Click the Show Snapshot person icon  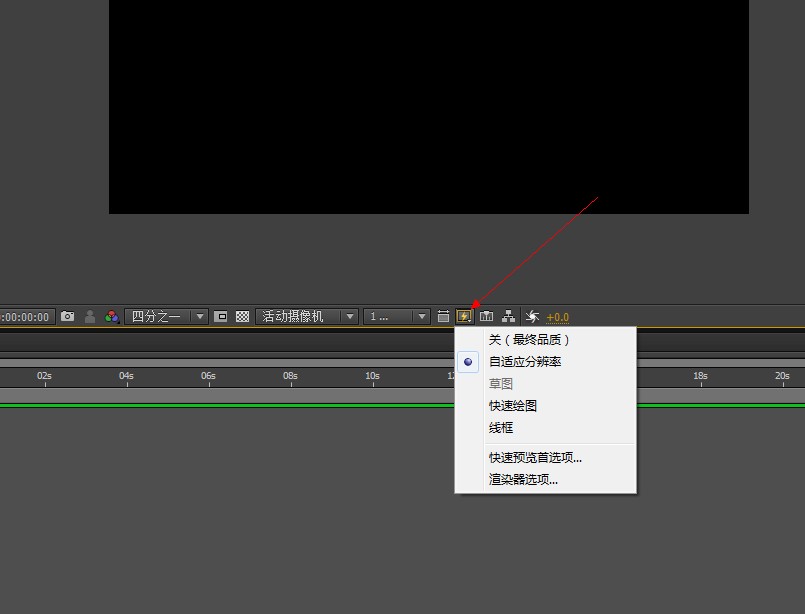(90, 316)
